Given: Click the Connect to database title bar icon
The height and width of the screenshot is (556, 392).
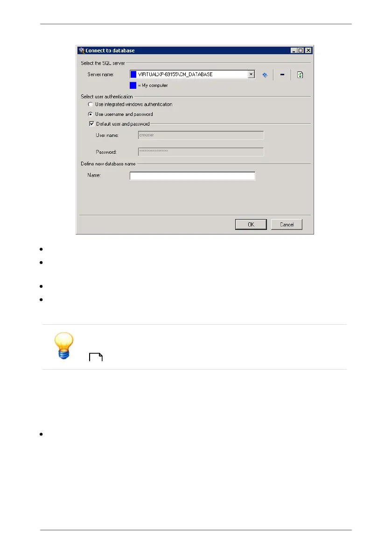Looking at the screenshot, I should tap(82, 50).
